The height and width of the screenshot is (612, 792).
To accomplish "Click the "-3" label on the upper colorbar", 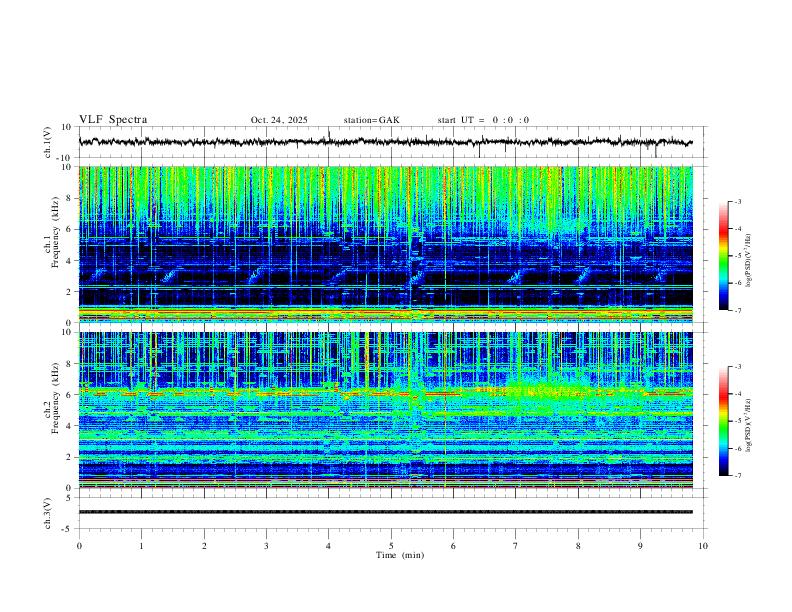I will (x=737, y=201).
